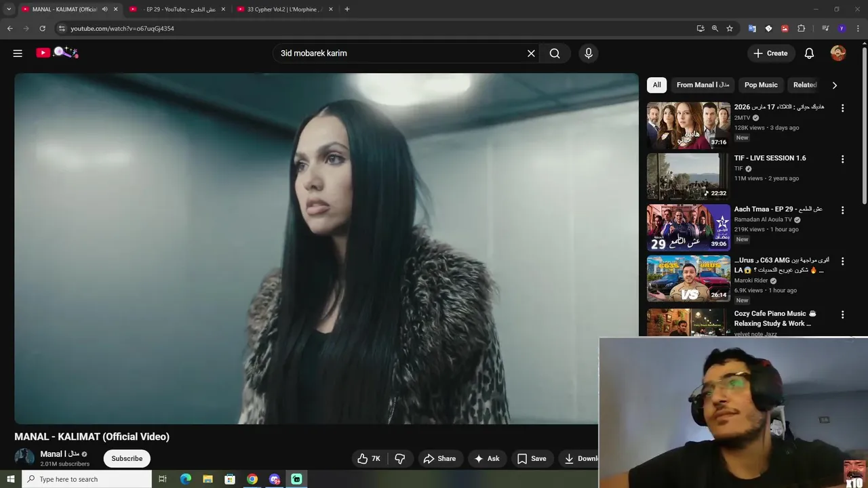Open options for Cozy Cafe Piano Music
The height and width of the screenshot is (488, 868).
842,314
